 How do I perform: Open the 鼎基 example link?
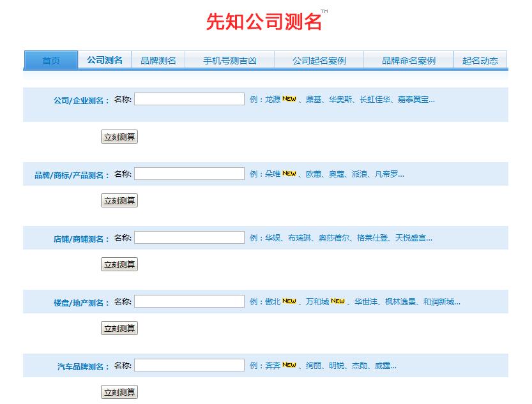[x=314, y=100]
